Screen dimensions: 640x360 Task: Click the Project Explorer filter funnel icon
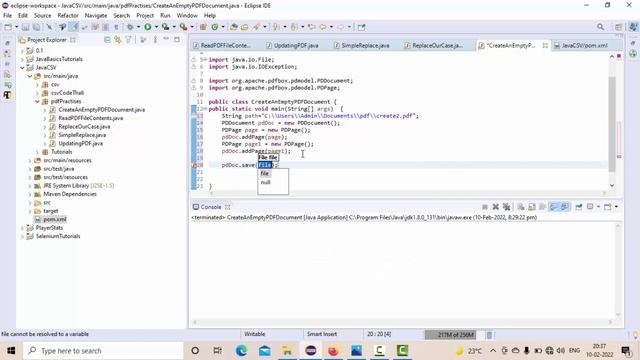click(x=129, y=40)
